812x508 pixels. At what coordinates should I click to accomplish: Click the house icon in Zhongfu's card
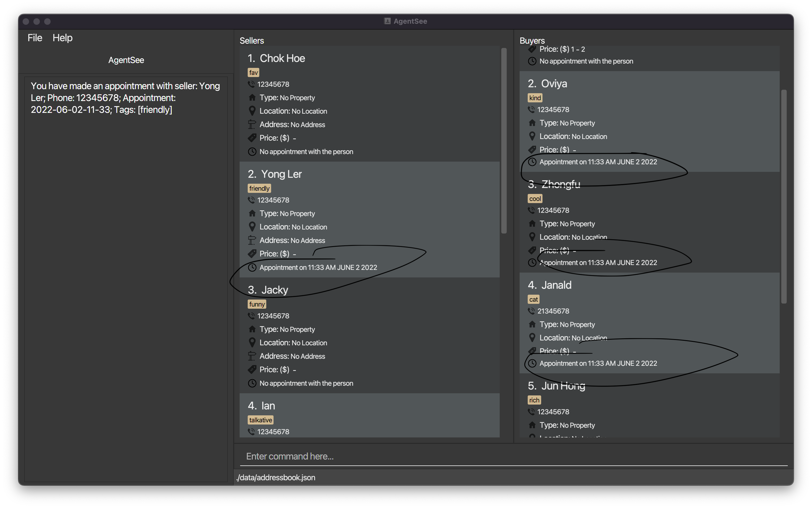point(532,223)
